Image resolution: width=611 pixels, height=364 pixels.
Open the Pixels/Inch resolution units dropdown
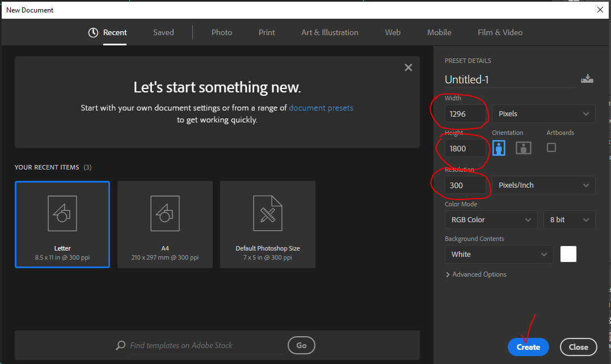(x=543, y=185)
